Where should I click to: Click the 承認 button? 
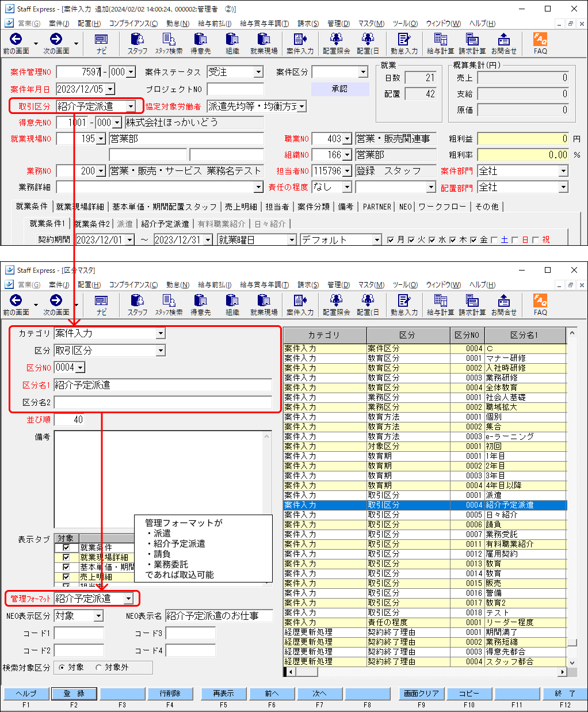coord(339,89)
